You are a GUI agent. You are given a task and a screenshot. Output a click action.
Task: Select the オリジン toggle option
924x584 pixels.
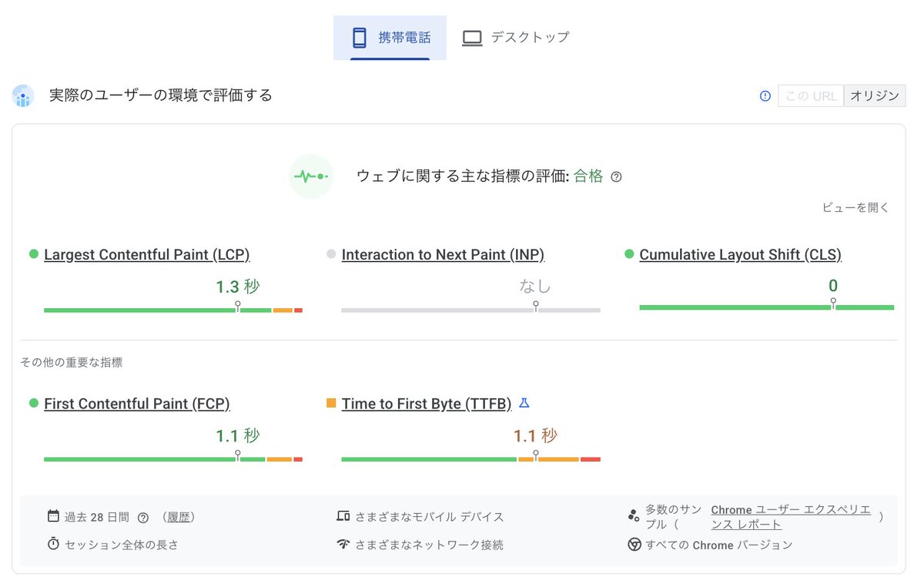click(875, 96)
